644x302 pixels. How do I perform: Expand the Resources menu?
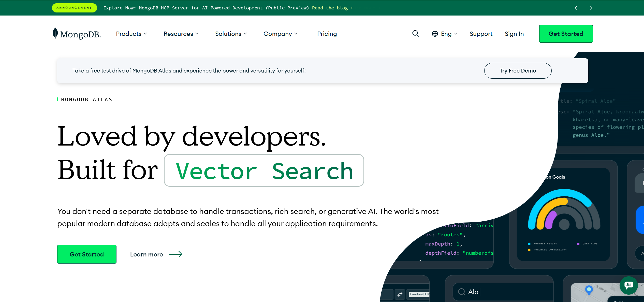[181, 34]
